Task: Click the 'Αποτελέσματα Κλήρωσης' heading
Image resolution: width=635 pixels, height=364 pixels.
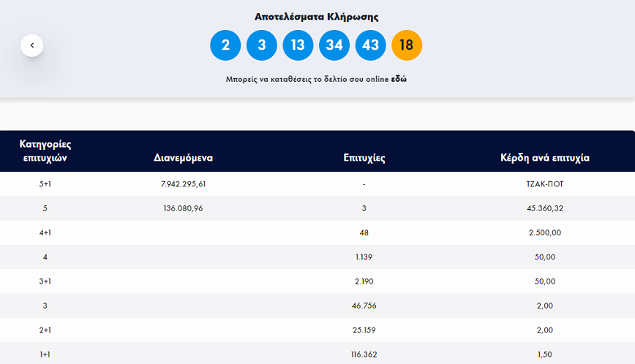Action: click(x=316, y=16)
